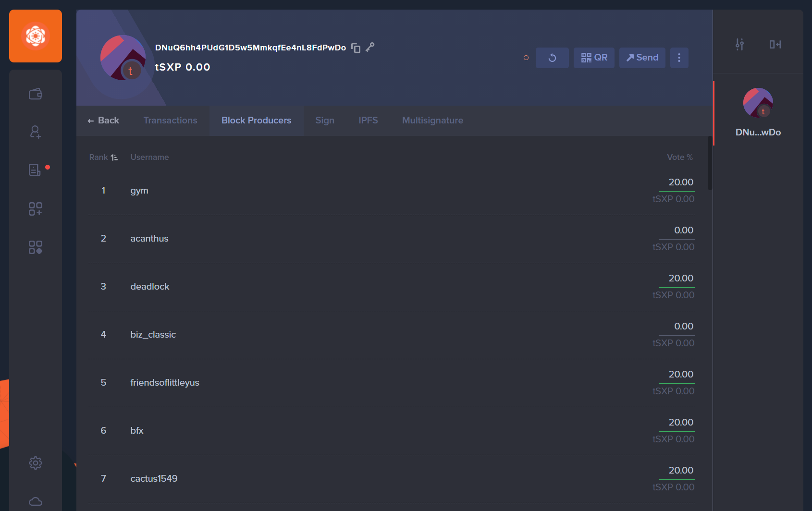Click the 20.00 vote value for deadlock

681,279
